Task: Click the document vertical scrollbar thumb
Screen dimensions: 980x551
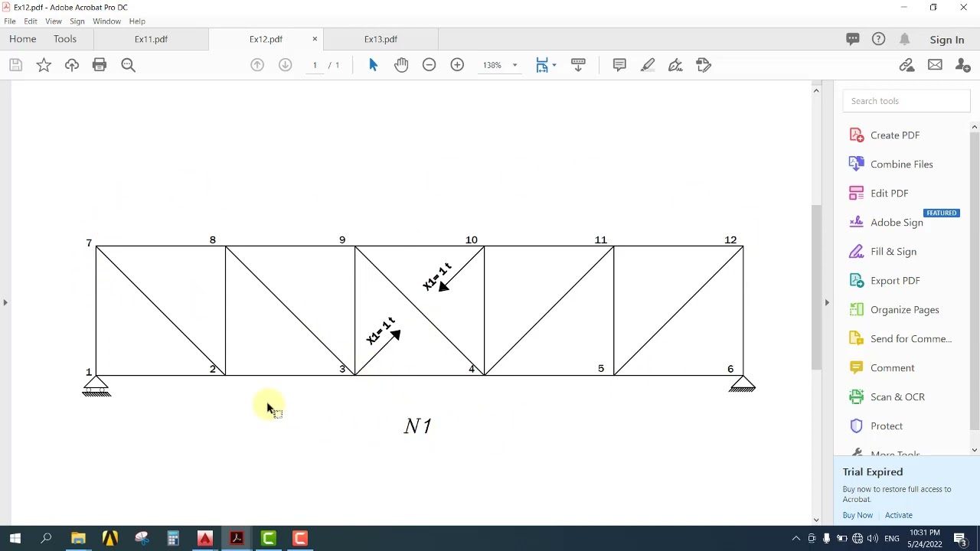Action: click(816, 288)
